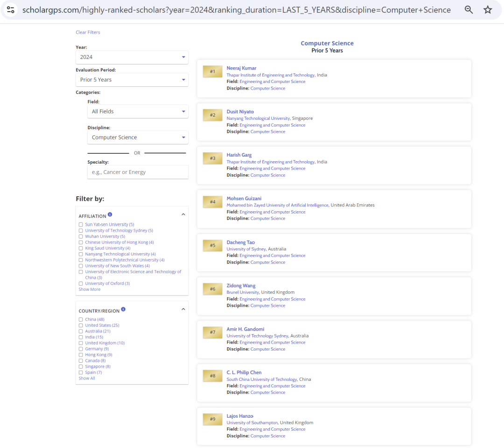The image size is (504, 448).
Task: Click the #9 gold rank badge
Action: click(x=212, y=419)
